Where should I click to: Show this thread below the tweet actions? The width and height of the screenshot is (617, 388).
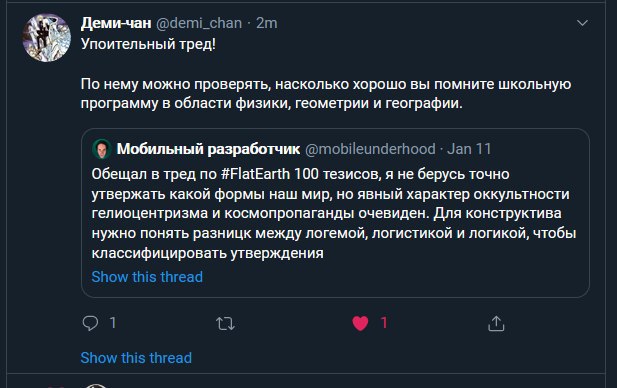coord(136,358)
